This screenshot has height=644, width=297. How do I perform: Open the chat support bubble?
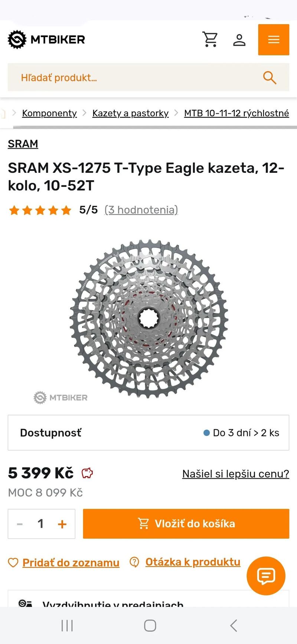point(266,576)
